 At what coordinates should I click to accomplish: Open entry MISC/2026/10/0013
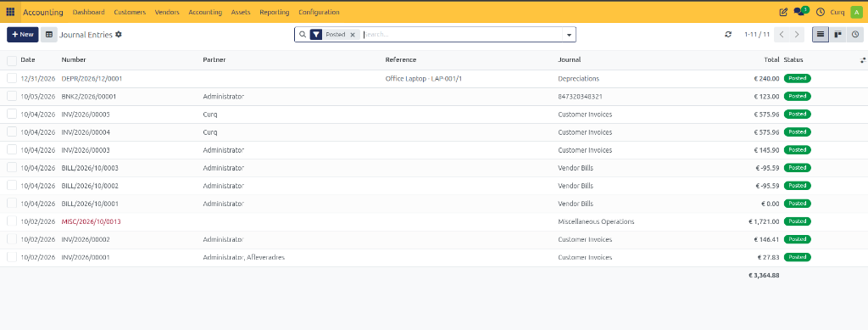[91, 221]
